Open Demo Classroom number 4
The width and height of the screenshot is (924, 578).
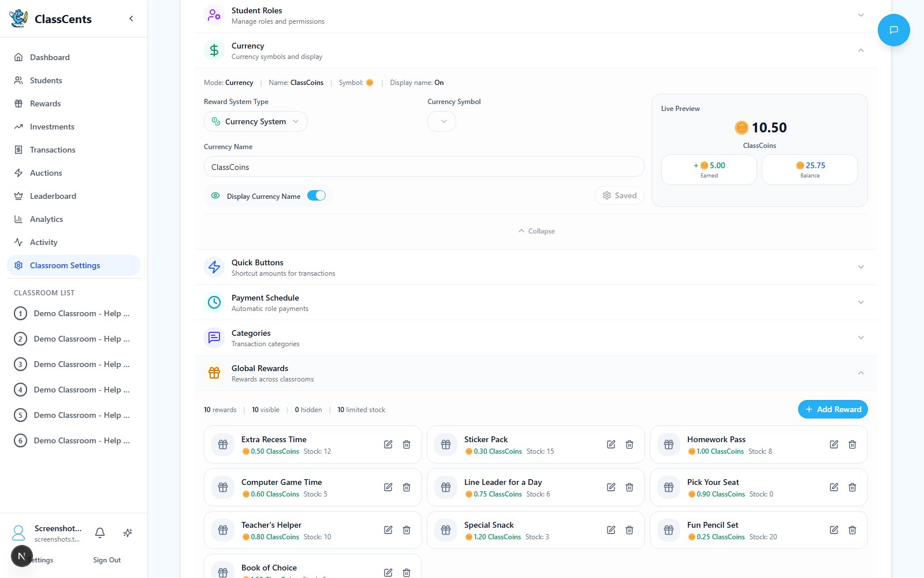[73, 390]
